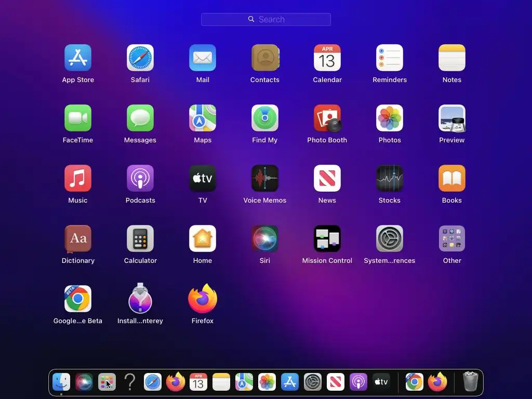The width and height of the screenshot is (532, 399).
Task: Open Podcasts from the Dock
Action: point(358,382)
